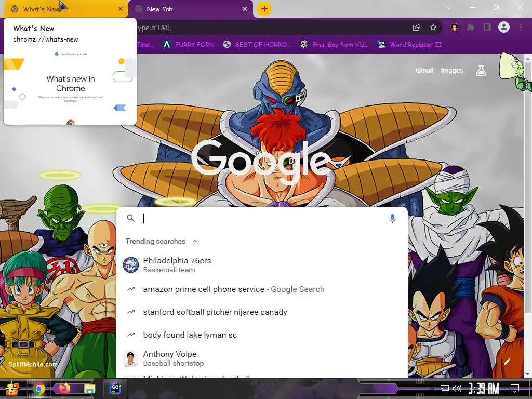Open the notifications action center

point(515,389)
